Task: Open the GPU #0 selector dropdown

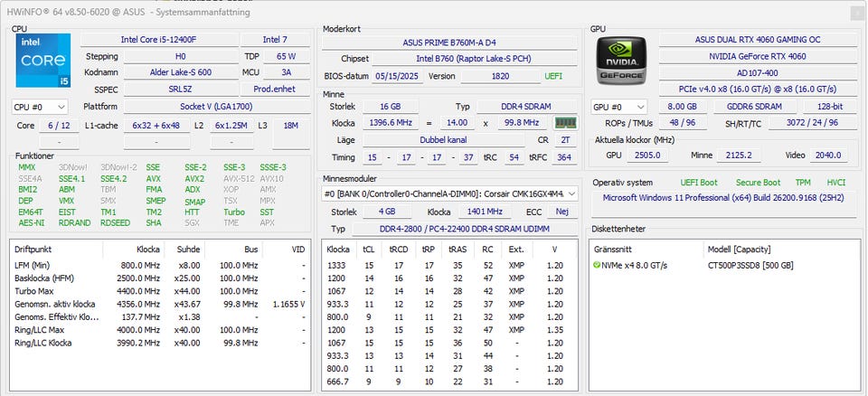Action: point(618,107)
